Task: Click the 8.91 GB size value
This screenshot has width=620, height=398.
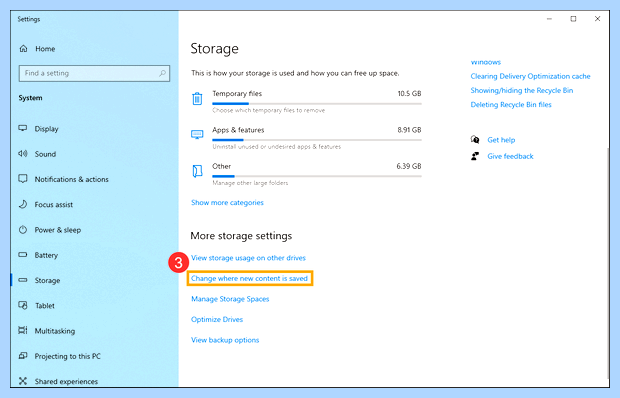Action: [x=409, y=130]
